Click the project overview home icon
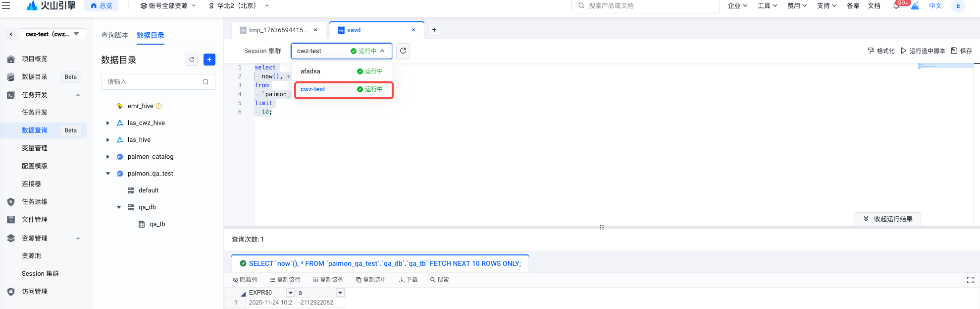The height and width of the screenshot is (309, 980). pos(11,59)
